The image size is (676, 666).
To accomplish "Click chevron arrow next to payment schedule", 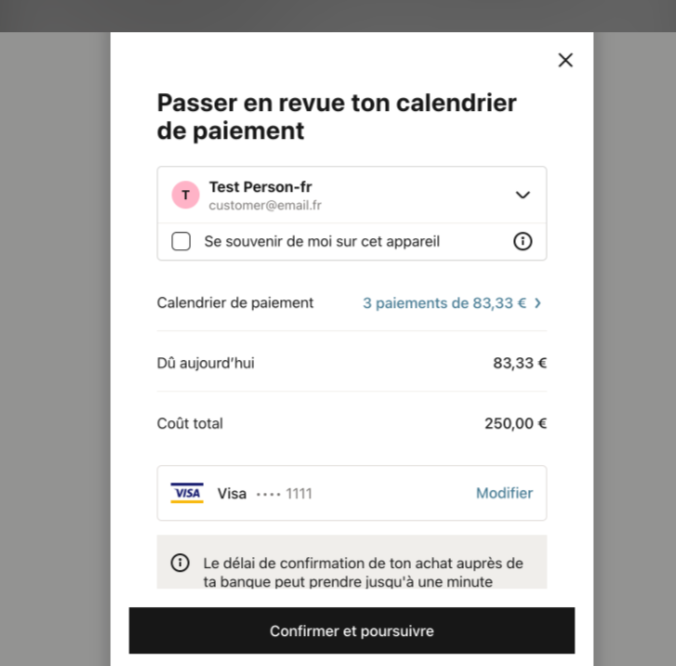I will 537,303.
